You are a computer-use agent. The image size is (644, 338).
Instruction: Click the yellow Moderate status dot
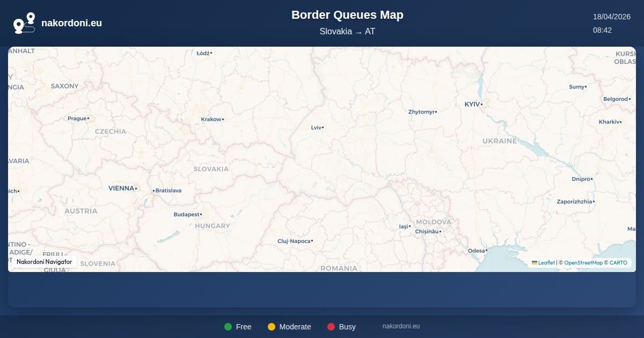coord(272,327)
